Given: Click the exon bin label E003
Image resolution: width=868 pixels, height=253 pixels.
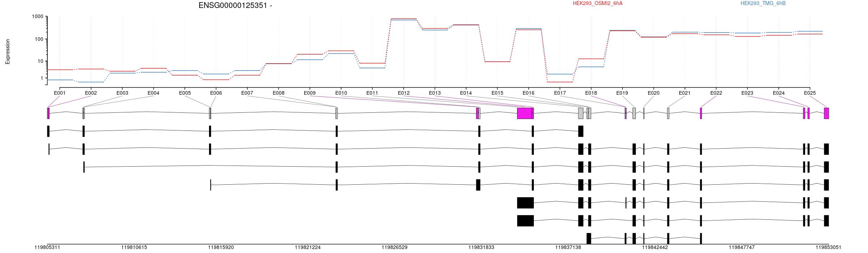Looking at the screenshot, I should [122, 93].
